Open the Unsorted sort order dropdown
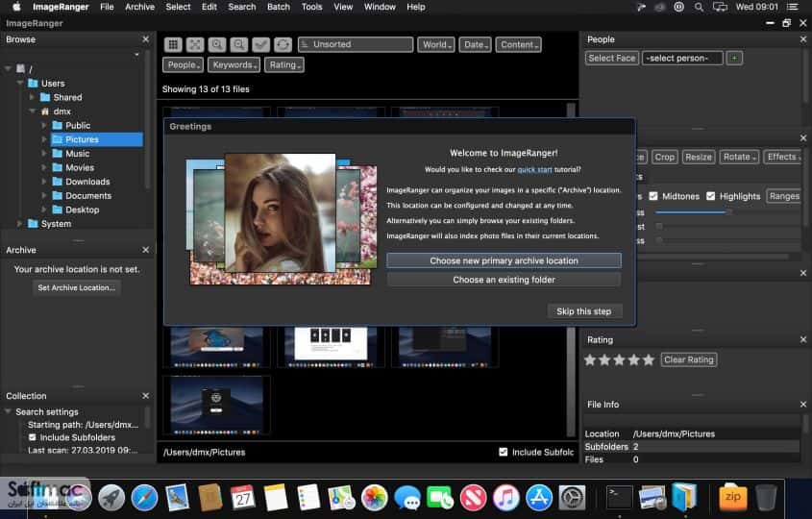The width and height of the screenshot is (812, 519). click(x=356, y=44)
